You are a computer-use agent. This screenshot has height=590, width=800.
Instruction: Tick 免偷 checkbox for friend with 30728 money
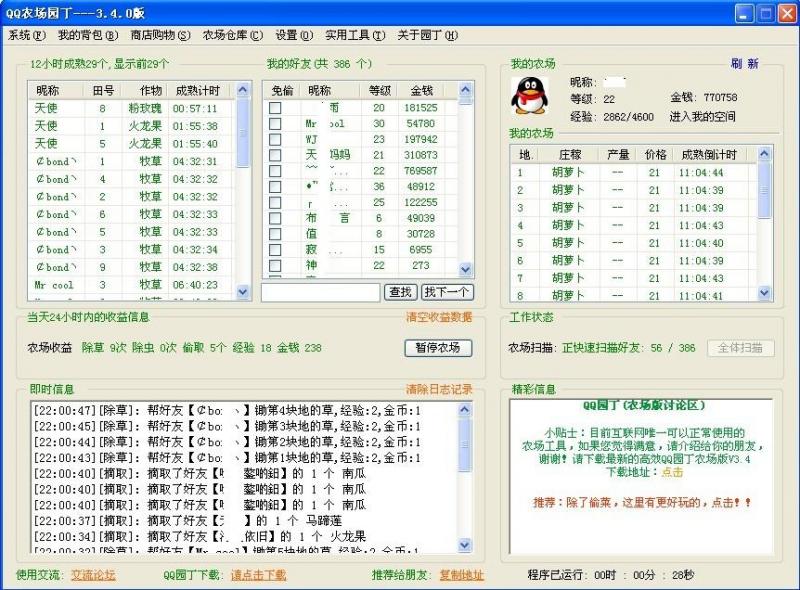coord(275,234)
